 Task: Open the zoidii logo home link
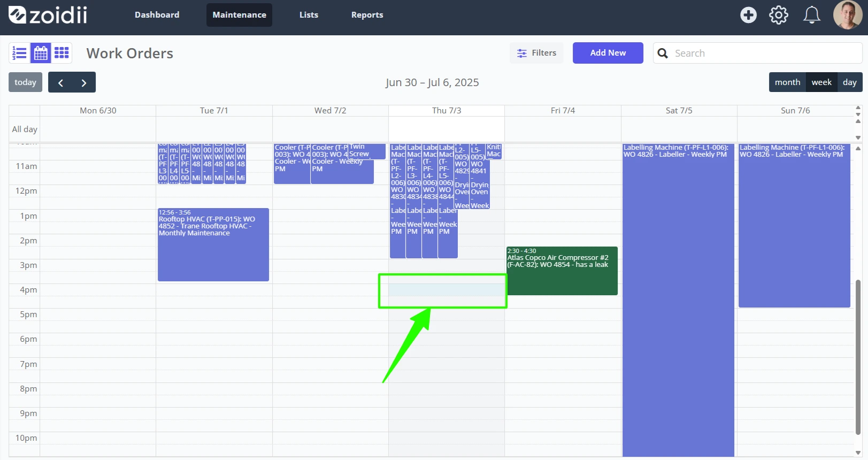[48, 15]
